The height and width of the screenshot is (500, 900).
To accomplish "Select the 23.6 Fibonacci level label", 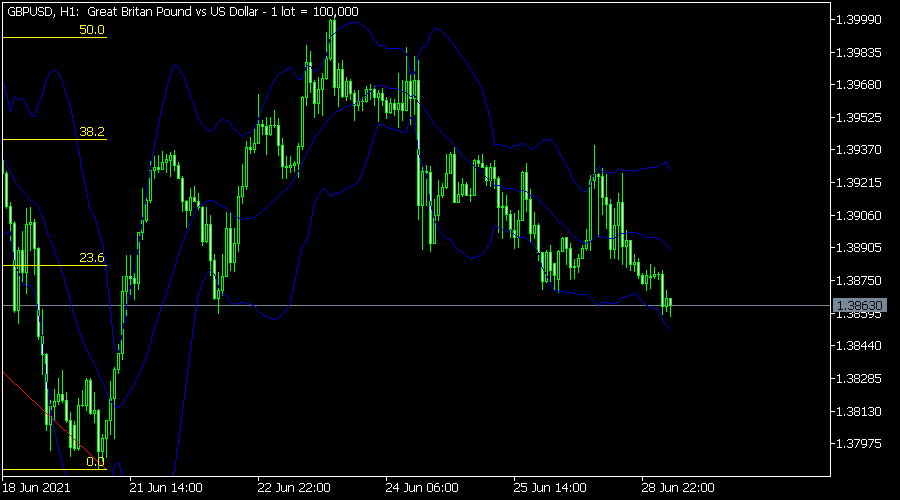I will click(x=92, y=258).
